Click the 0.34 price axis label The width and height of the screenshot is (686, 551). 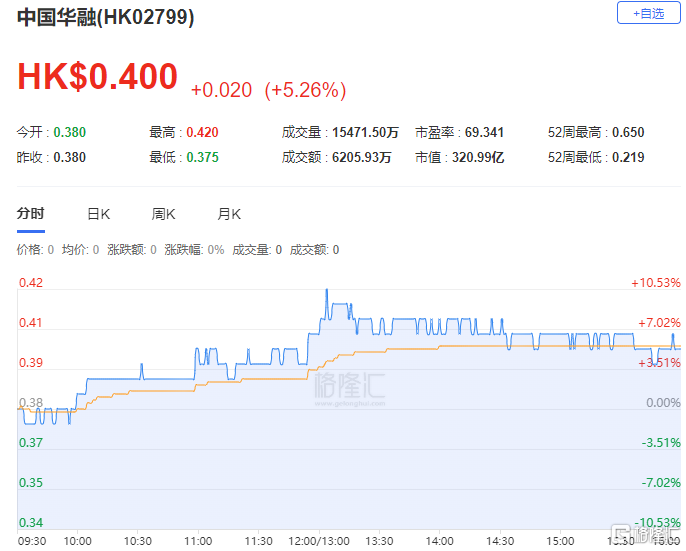point(31,523)
